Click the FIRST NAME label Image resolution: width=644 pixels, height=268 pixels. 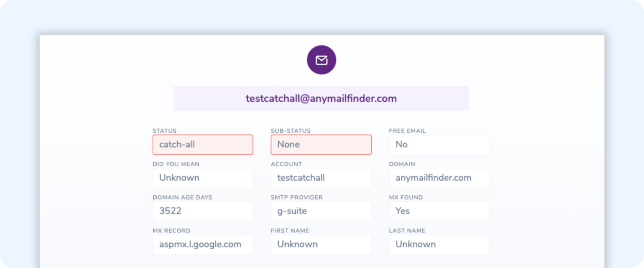290,230
